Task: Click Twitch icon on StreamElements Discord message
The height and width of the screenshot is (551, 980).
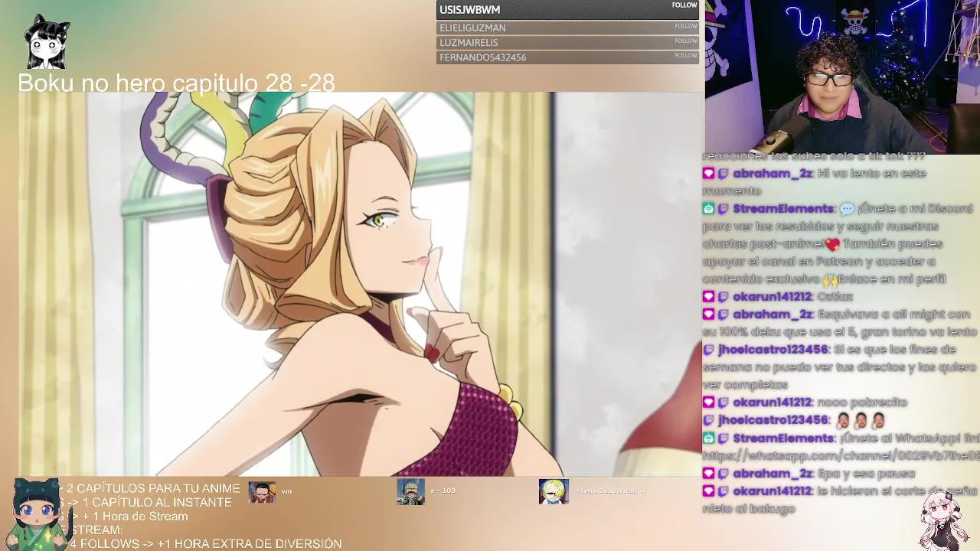Action: pyautogui.click(x=724, y=209)
